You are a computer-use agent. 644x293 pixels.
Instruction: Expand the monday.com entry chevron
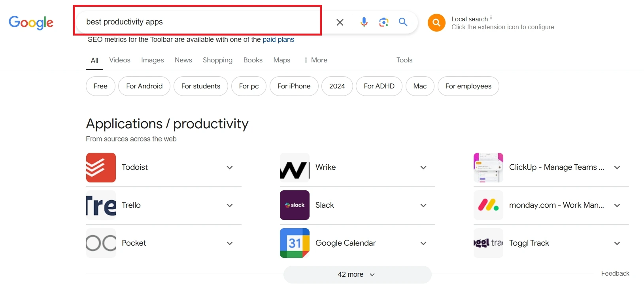(617, 205)
